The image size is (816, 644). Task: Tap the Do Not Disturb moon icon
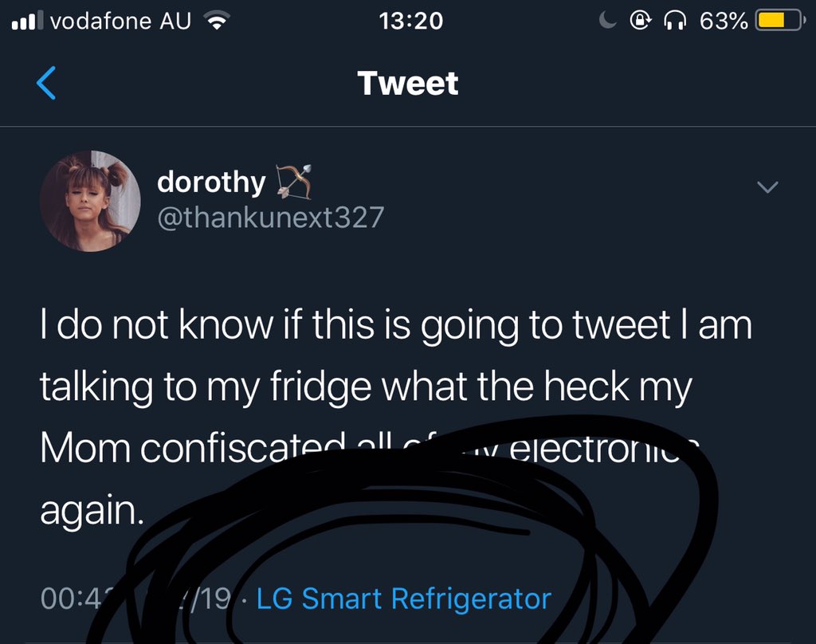coord(607,20)
